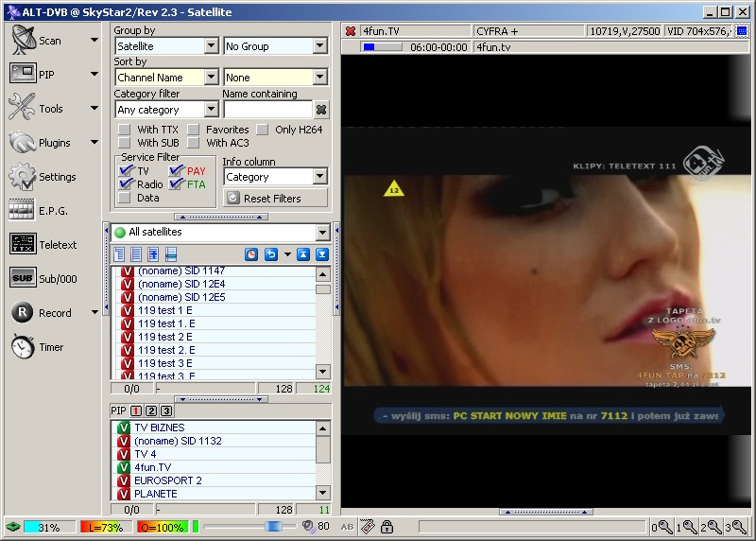This screenshot has width=756, height=541.
Task: Click the volume speaker icon
Action: coord(308,526)
